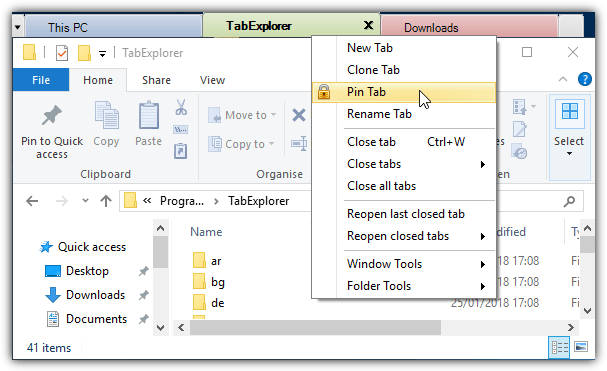The width and height of the screenshot is (607, 371).
Task: Open Help question mark icon
Action: click(x=585, y=79)
